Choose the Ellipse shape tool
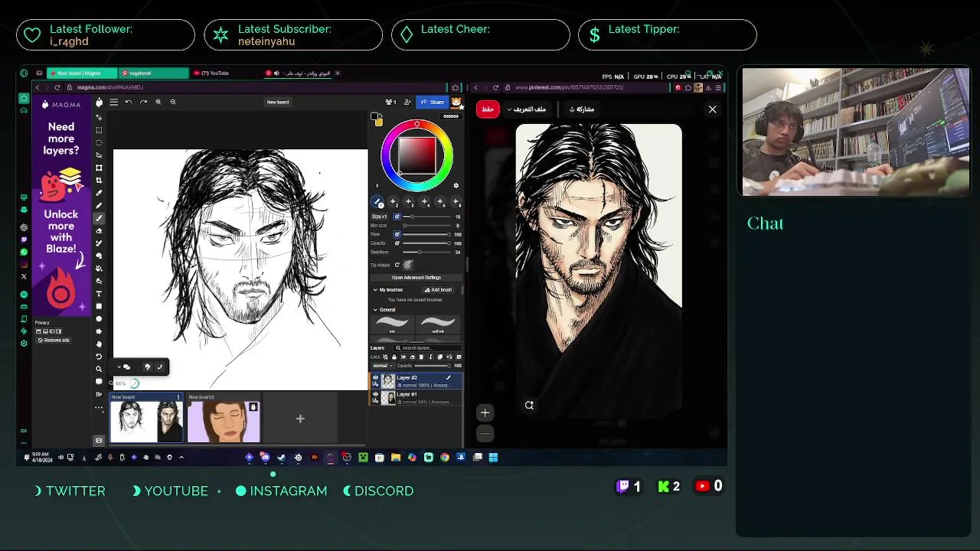The height and width of the screenshot is (551, 980). pyautogui.click(x=99, y=318)
